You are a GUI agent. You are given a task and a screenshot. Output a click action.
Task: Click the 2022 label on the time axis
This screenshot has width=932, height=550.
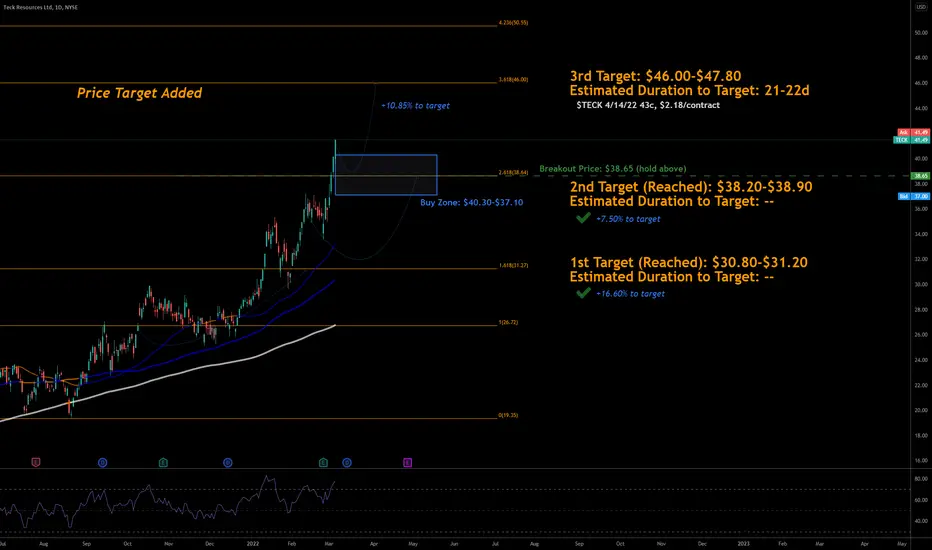(x=253, y=543)
